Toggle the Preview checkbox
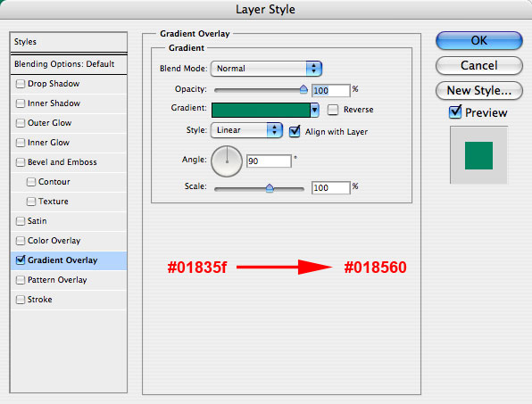 [x=455, y=111]
